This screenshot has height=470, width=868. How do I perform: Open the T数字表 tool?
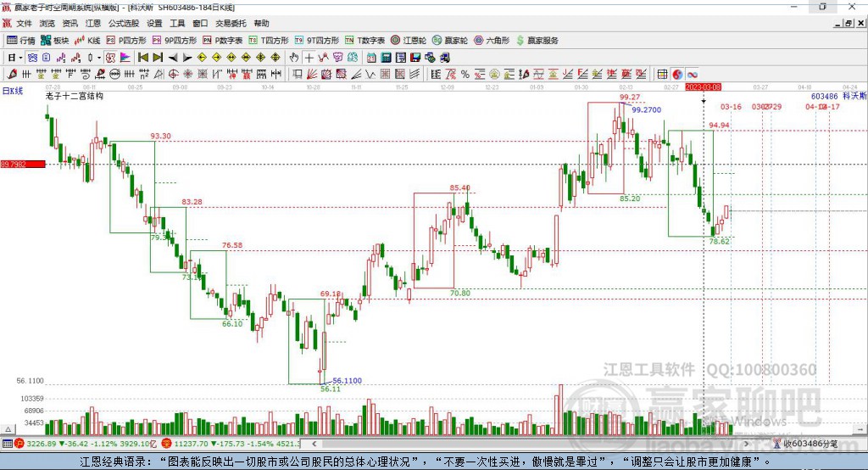(x=364, y=41)
